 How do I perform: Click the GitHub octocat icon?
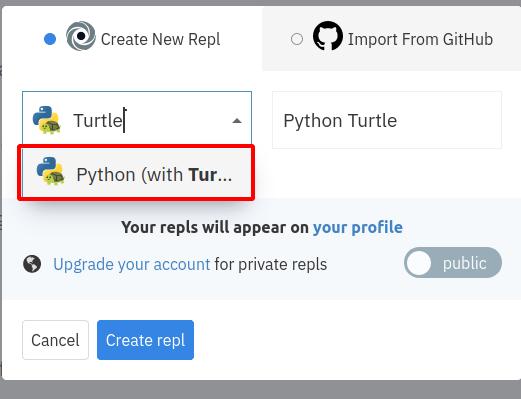(x=328, y=36)
